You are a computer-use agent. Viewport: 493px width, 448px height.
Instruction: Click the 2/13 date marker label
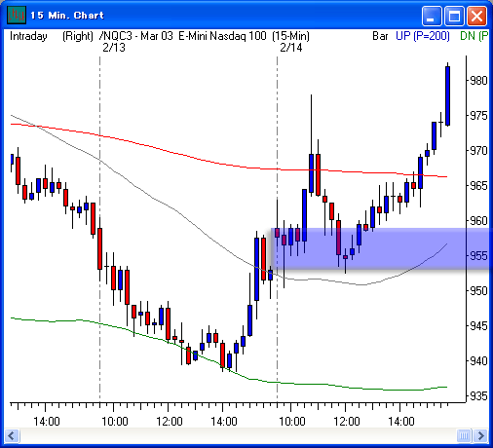click(114, 48)
